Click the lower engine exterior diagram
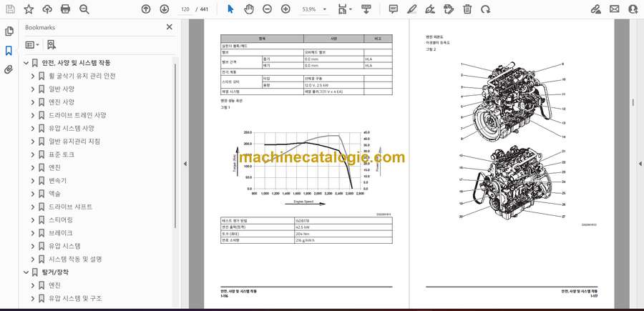This screenshot has width=644, height=311. [x=513, y=184]
